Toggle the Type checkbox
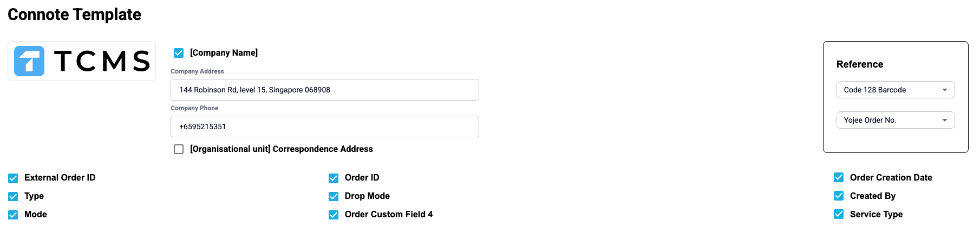Image resolution: width=980 pixels, height=240 pixels. pyautogui.click(x=13, y=196)
